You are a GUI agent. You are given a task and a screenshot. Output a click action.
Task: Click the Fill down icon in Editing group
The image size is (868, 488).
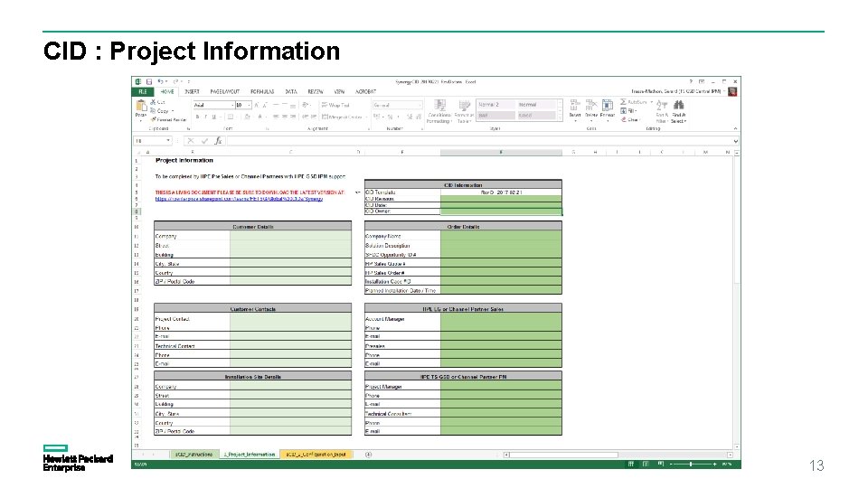coord(623,110)
